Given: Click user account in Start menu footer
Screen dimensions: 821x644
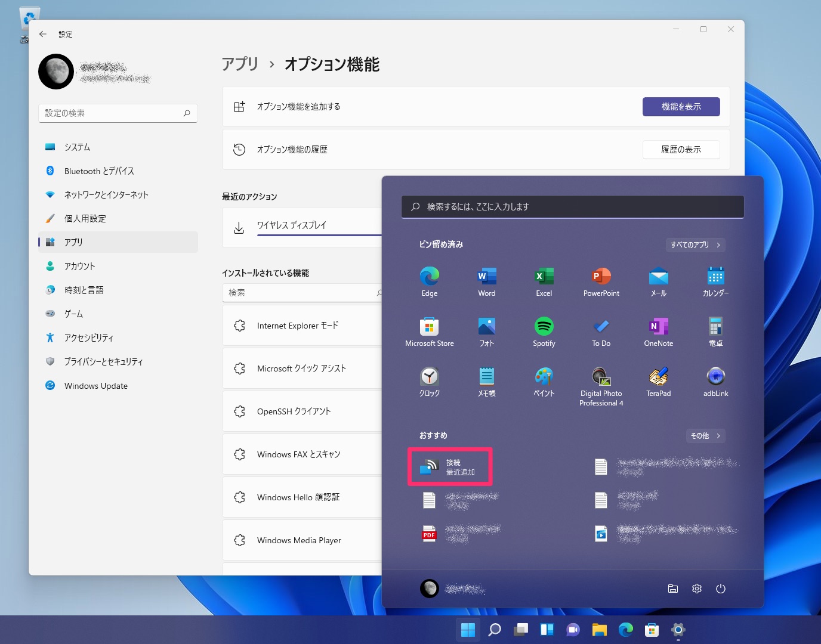Looking at the screenshot, I should 452,589.
